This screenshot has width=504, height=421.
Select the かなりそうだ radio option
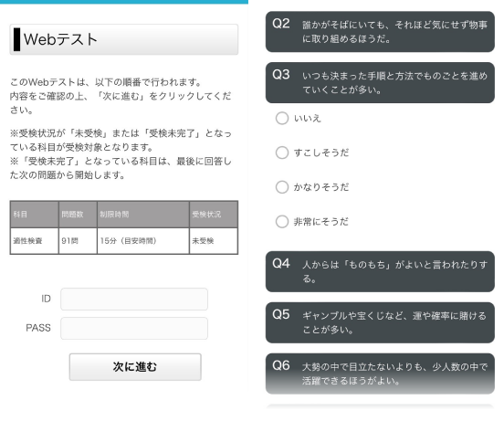[282, 187]
